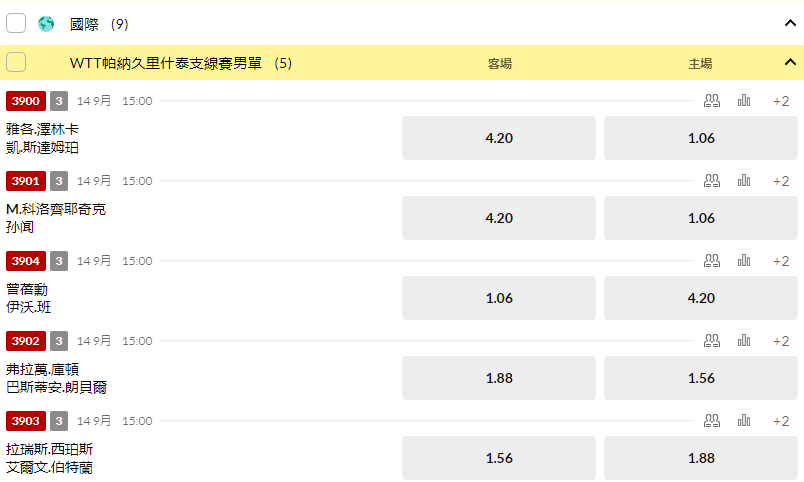The image size is (804, 482).
Task: Select home odds 1.06 for 孫聞
Action: (x=701, y=218)
